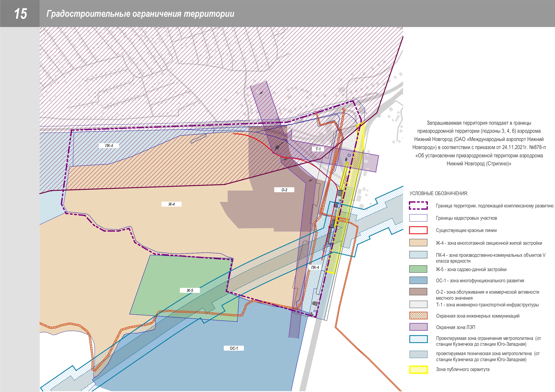Screen dimensions: 555x392
Task: Click the Т-1 label on the map
Action: pyautogui.click(x=318, y=149)
